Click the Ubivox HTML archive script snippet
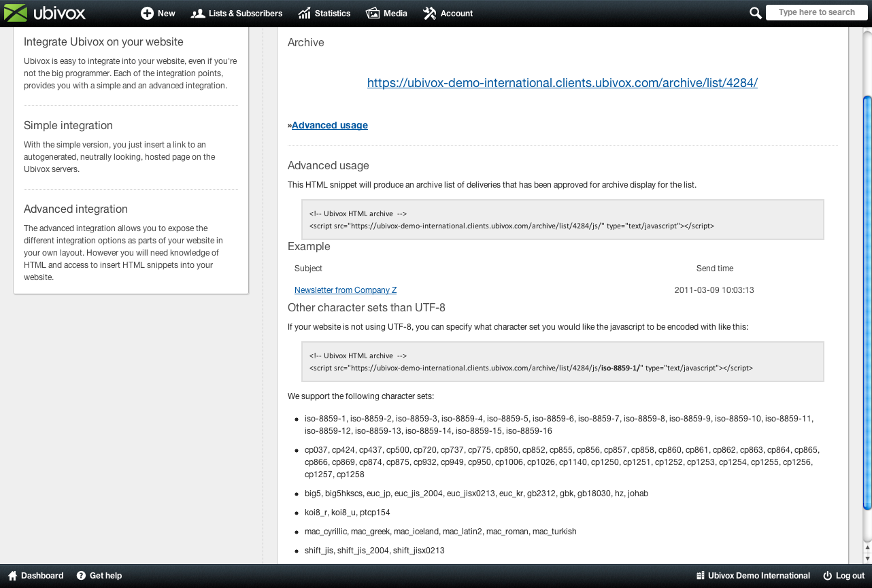Viewport: 872px width, 588px height. [563, 220]
